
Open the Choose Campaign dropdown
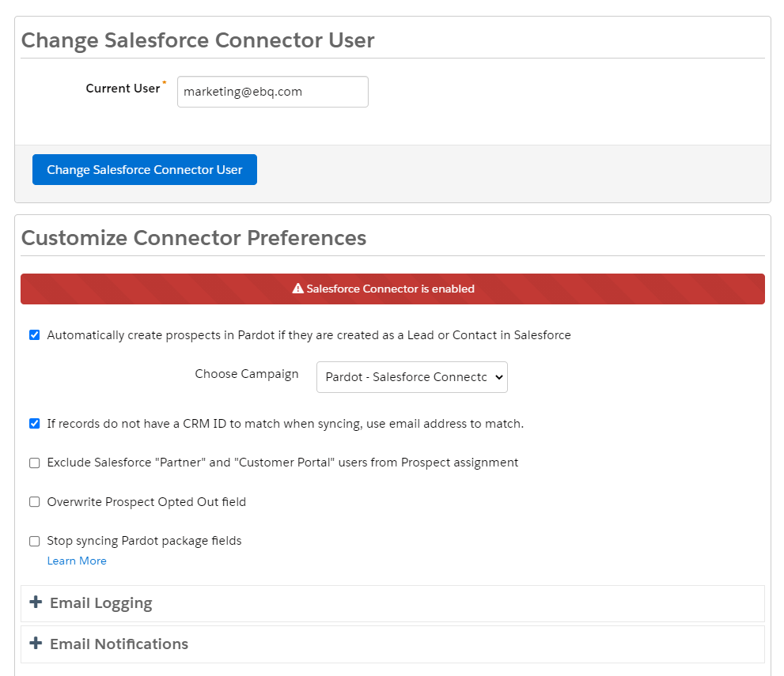click(412, 376)
